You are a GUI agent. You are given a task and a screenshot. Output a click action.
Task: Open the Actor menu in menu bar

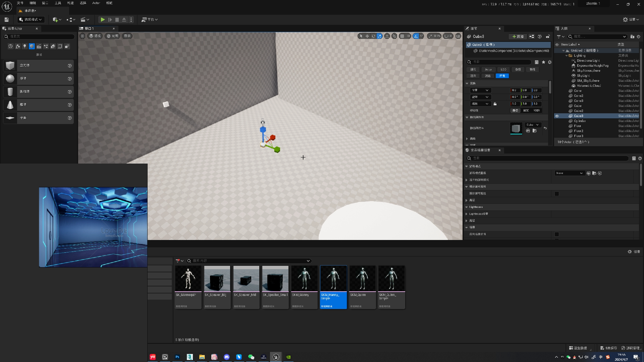point(96,3)
